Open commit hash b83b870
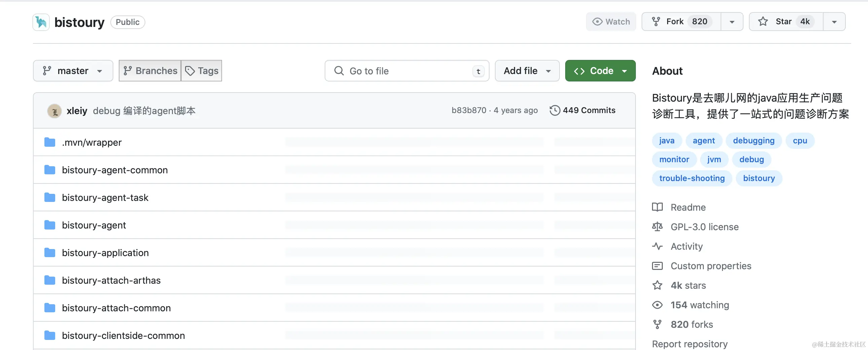 [x=469, y=110]
